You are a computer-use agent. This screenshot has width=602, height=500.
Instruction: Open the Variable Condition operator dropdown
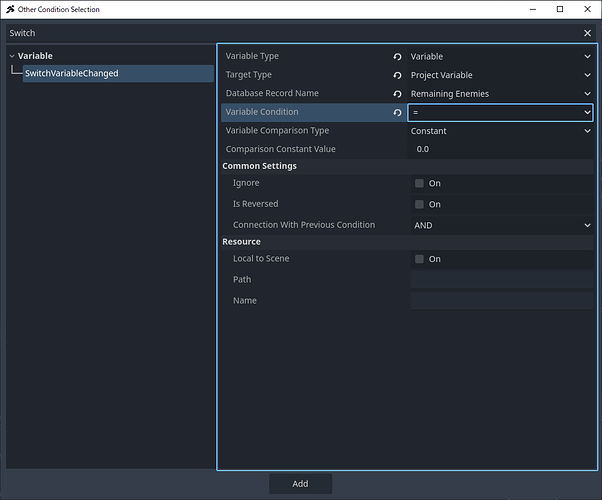pyautogui.click(x=500, y=113)
